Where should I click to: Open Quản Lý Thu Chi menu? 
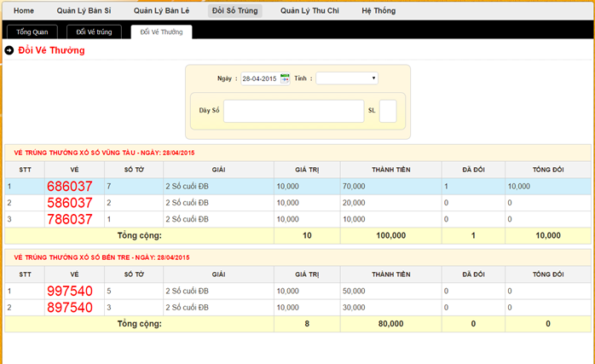(309, 10)
